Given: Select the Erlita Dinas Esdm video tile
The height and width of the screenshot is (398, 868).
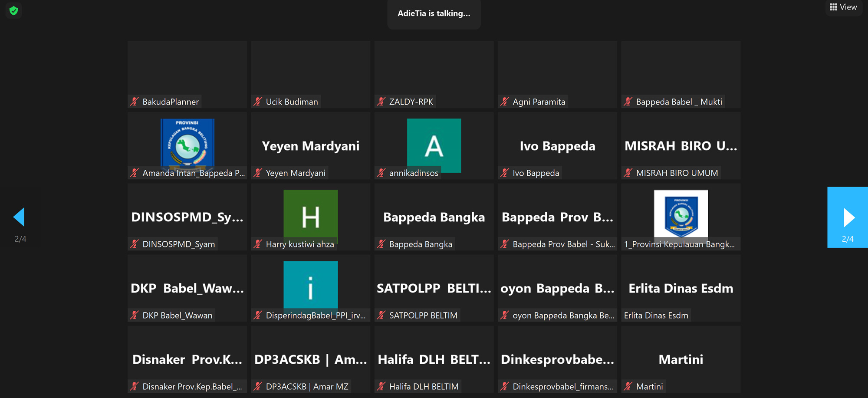Looking at the screenshot, I should (x=681, y=288).
